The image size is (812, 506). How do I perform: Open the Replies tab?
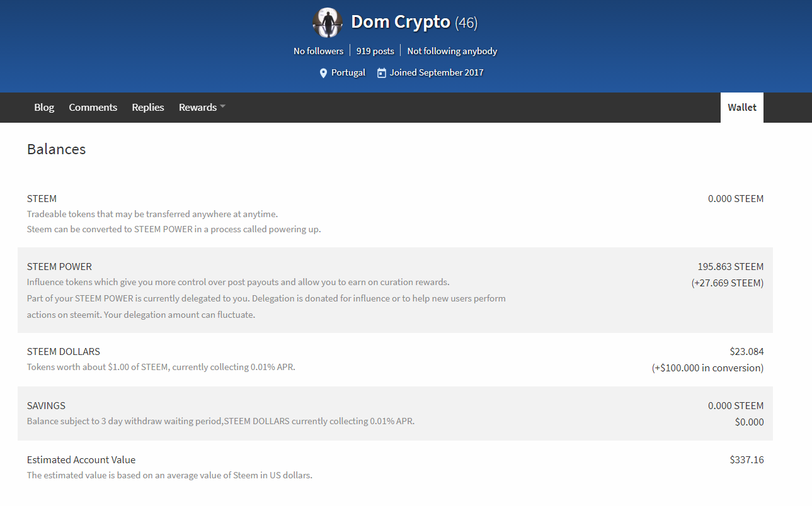tap(148, 108)
